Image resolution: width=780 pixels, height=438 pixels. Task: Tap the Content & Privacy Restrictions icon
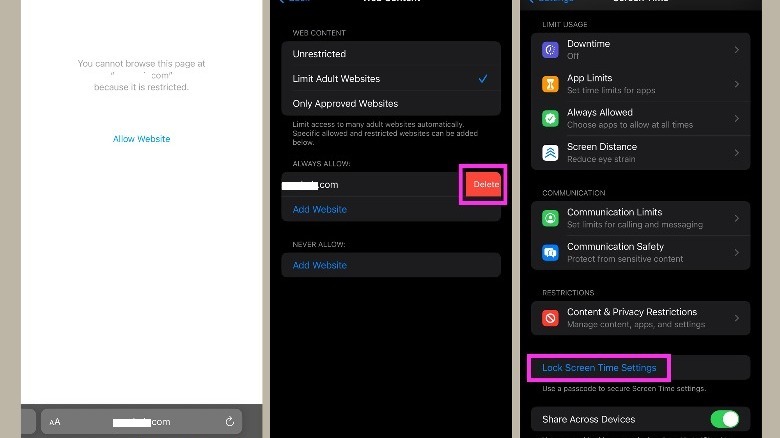[550, 317]
